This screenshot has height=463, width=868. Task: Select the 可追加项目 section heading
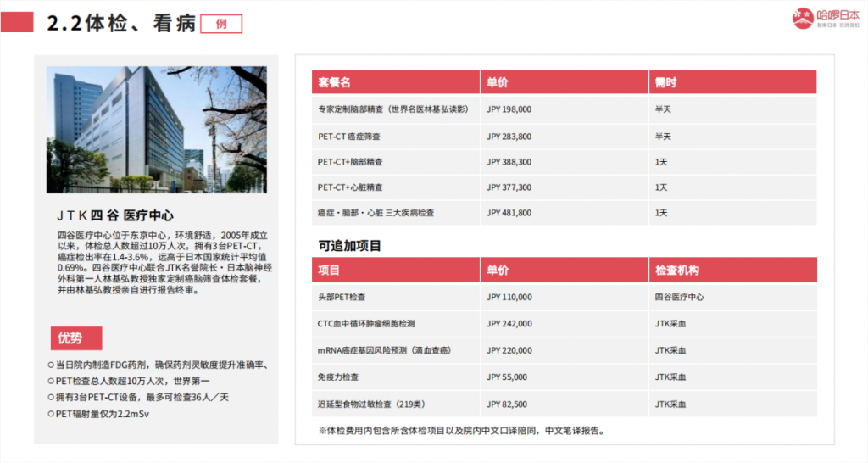[349, 245]
